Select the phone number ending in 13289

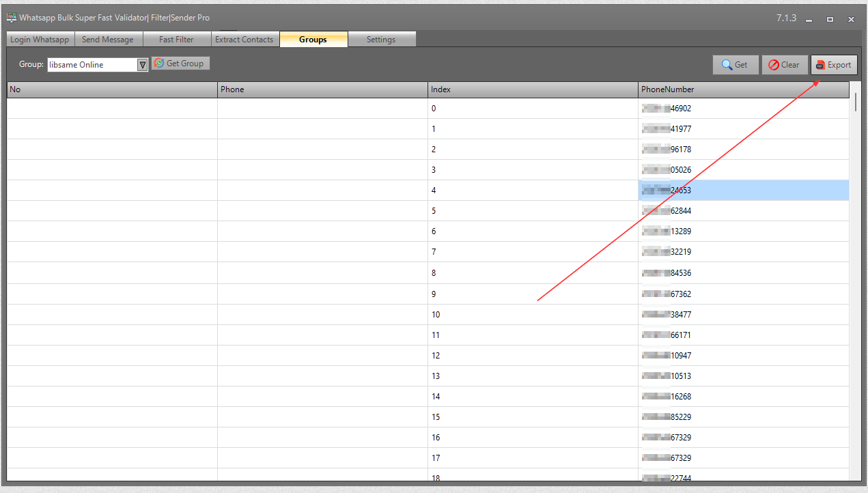pyautogui.click(x=744, y=231)
